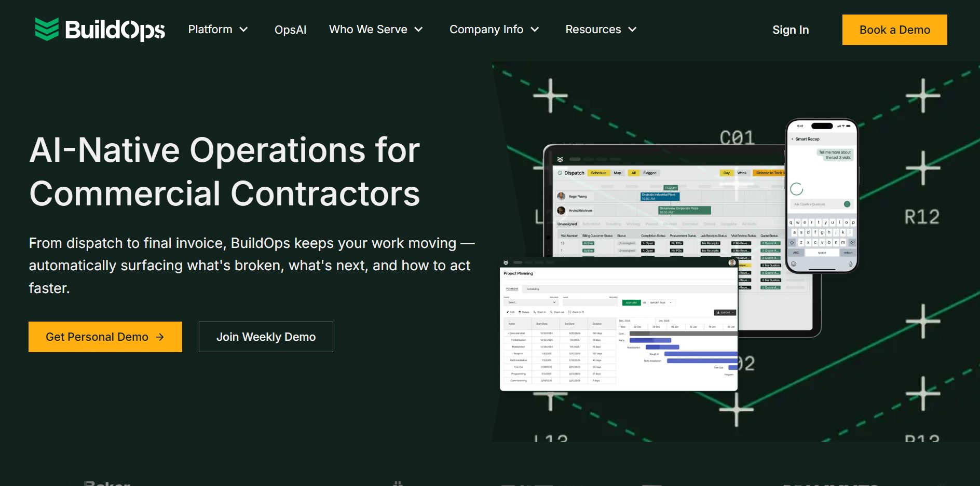Switch Dispatch view to Map

point(617,173)
